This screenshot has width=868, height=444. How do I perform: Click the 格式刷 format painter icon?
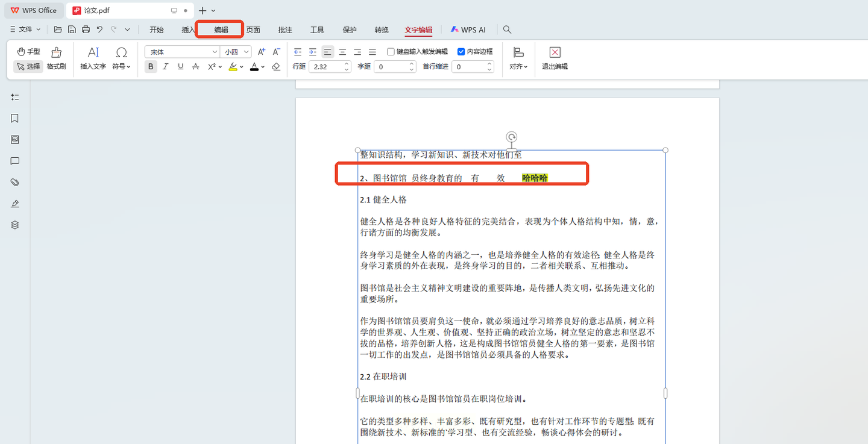point(56,58)
